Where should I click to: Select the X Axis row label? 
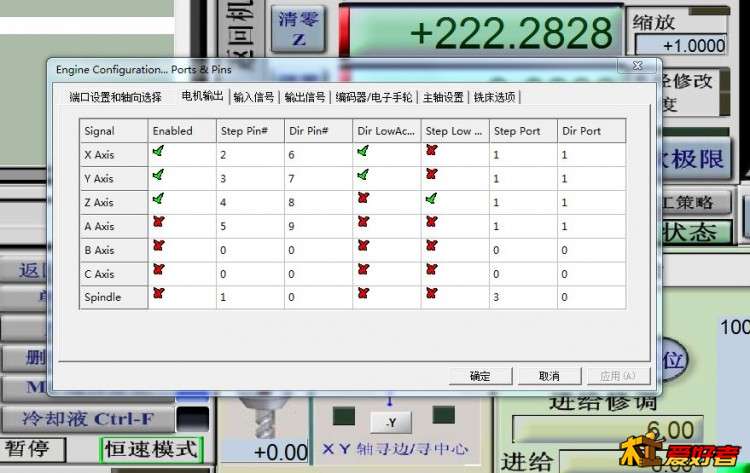[114, 155]
